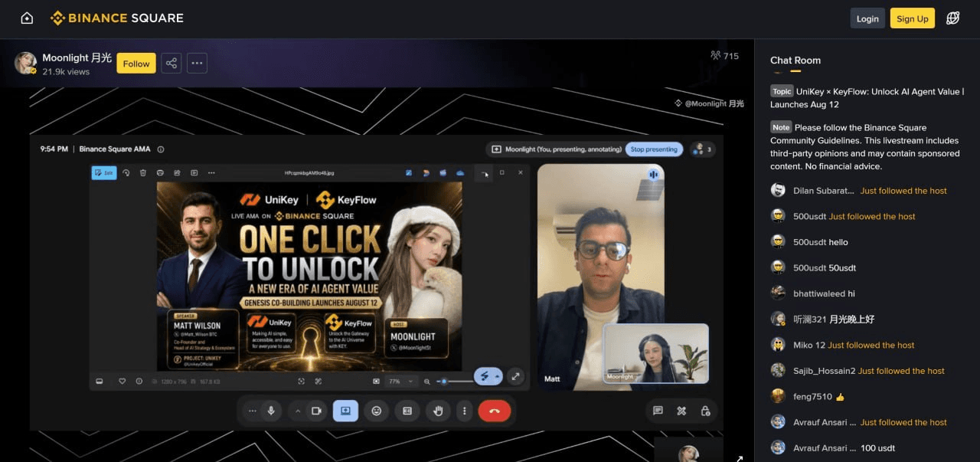The image size is (980, 462).
Task: Open Moonlight host avatar profile
Action: coord(25,64)
